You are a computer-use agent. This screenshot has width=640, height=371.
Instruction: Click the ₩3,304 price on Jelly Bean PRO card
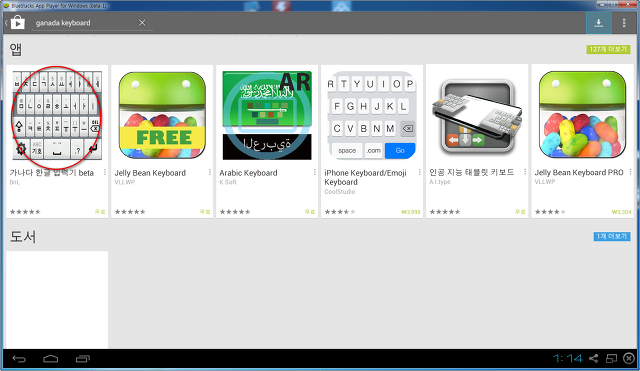(x=622, y=212)
